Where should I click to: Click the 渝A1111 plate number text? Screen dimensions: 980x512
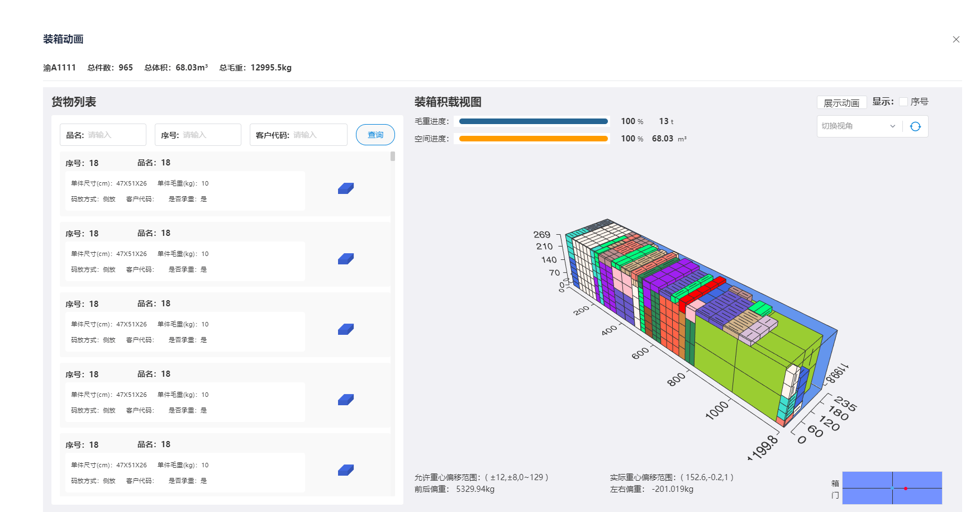59,68
